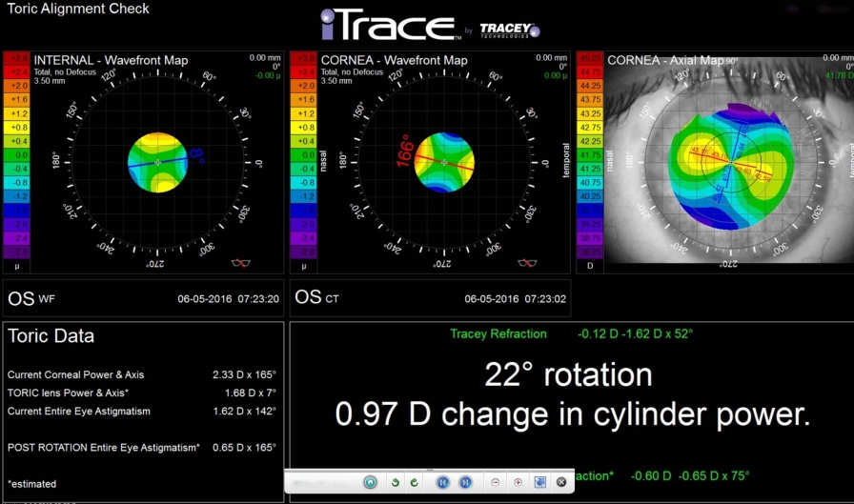This screenshot has width=854, height=504.
Task: Click the '3.50 mm' label on the Internal map
Action: 50,81
